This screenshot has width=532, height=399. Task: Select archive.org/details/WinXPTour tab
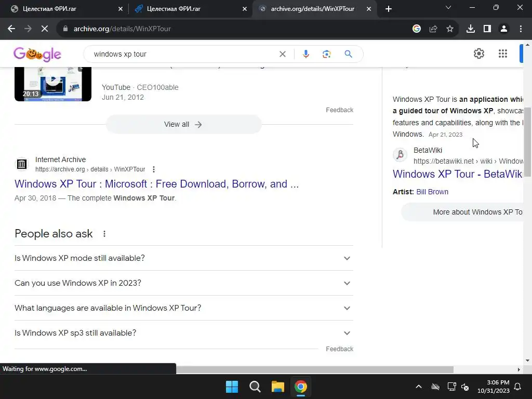pyautogui.click(x=312, y=9)
